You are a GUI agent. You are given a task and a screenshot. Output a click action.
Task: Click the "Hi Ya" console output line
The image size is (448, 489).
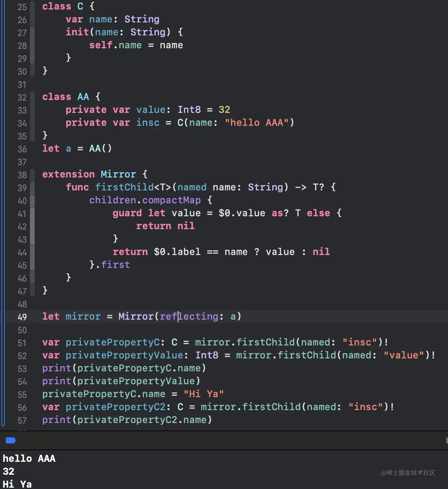(x=17, y=484)
